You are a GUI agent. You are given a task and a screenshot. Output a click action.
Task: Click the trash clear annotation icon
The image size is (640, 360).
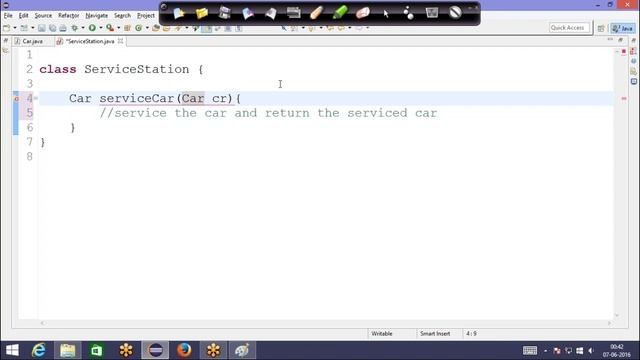[431, 13]
